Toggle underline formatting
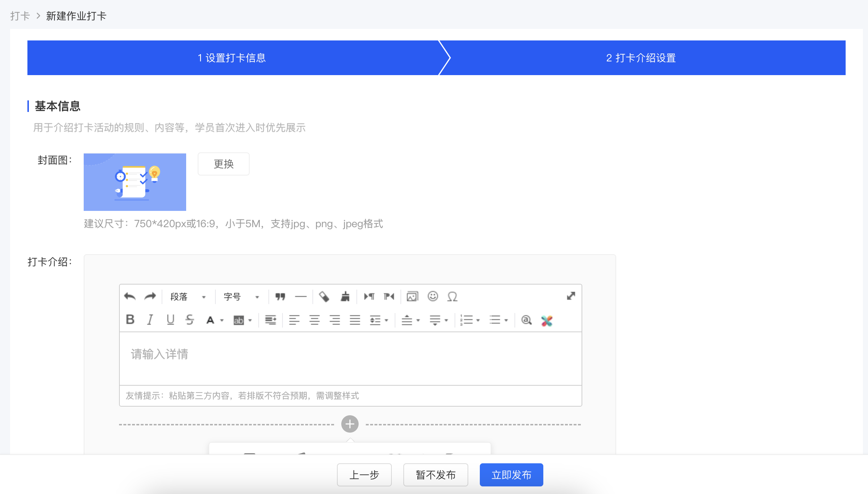This screenshot has width=868, height=494. [x=170, y=320]
